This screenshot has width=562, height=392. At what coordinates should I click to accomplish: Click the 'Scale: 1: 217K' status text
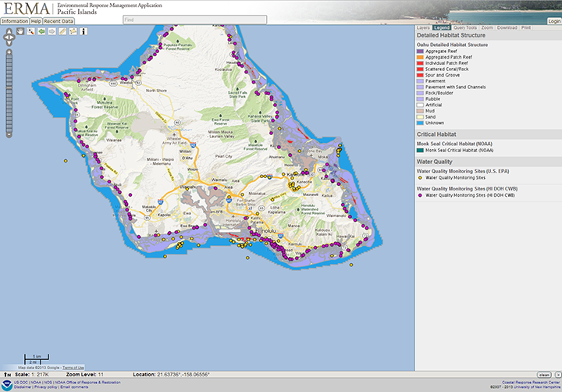pyautogui.click(x=32, y=374)
